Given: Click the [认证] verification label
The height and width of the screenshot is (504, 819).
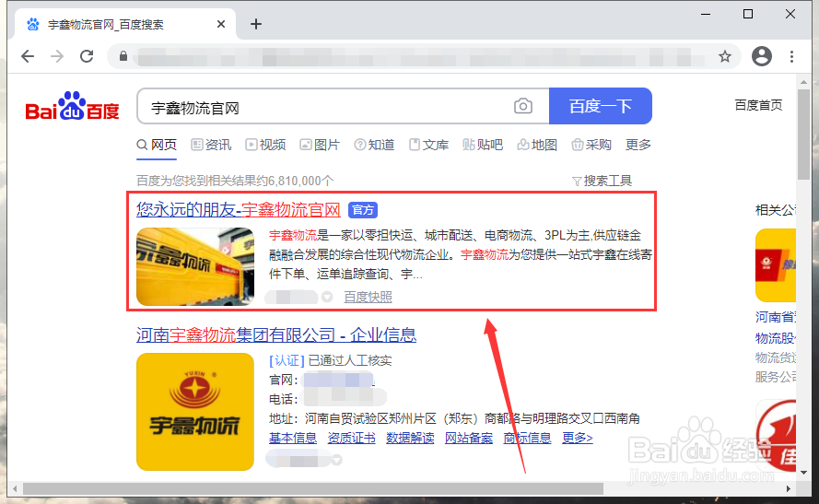Looking at the screenshot, I should [287, 360].
